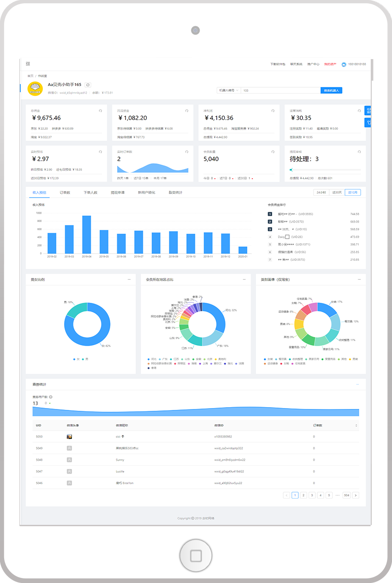Switch to the 新用户转化 tab
Screen dimensions: 392x583
point(147,192)
